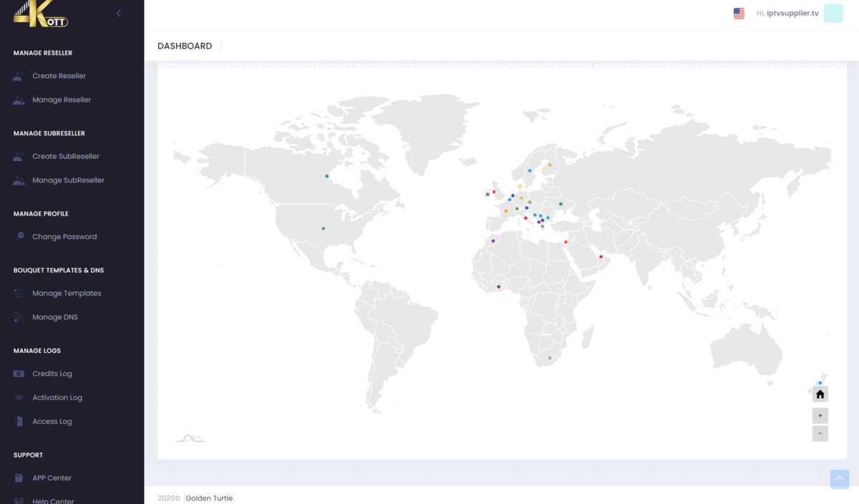This screenshot has height=504, width=859.
Task: Click the Credits Log icon
Action: click(x=19, y=374)
